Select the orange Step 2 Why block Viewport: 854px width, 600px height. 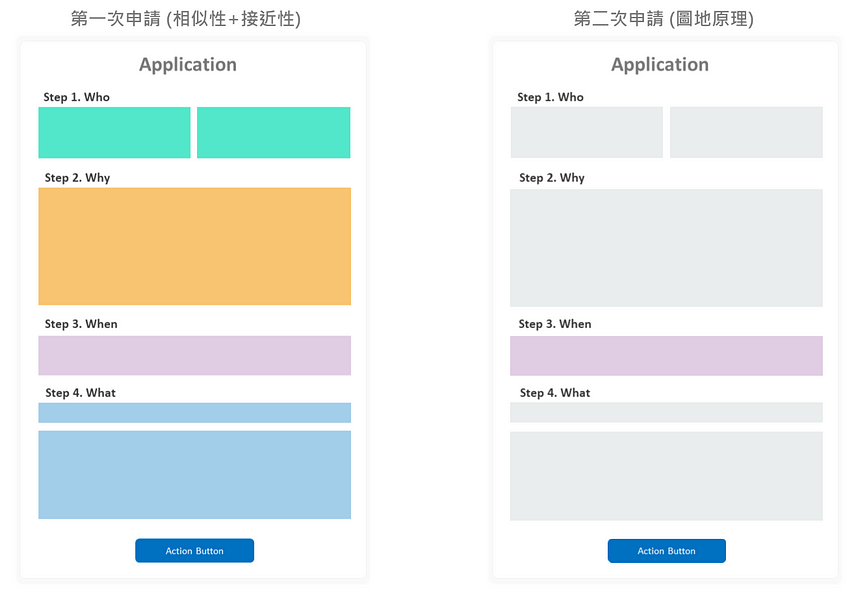194,246
